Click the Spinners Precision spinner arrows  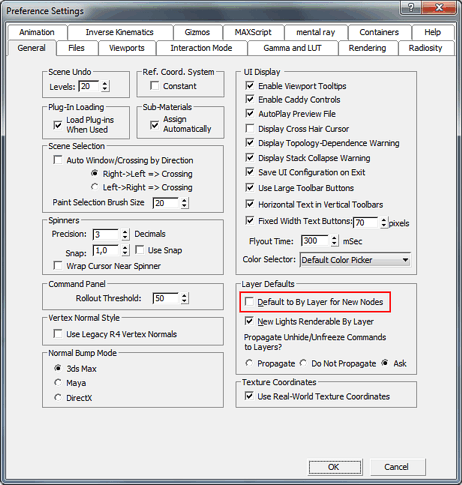(x=125, y=234)
